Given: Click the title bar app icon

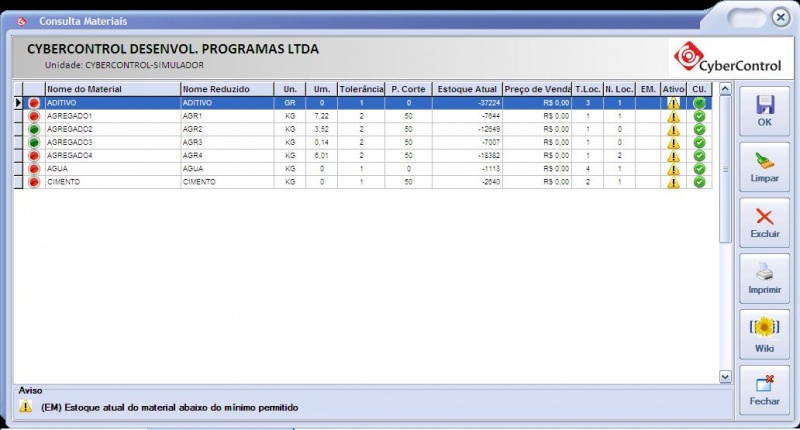Looking at the screenshot, I should (x=21, y=21).
